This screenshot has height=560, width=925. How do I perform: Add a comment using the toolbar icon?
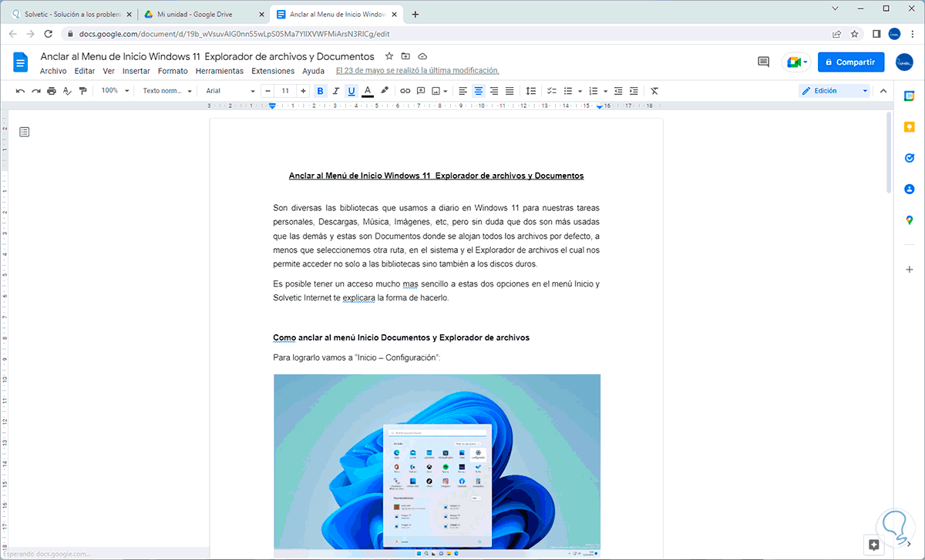tap(421, 91)
